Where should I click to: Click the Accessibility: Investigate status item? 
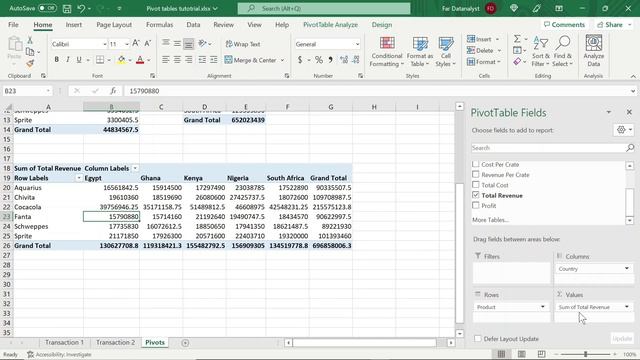point(59,354)
